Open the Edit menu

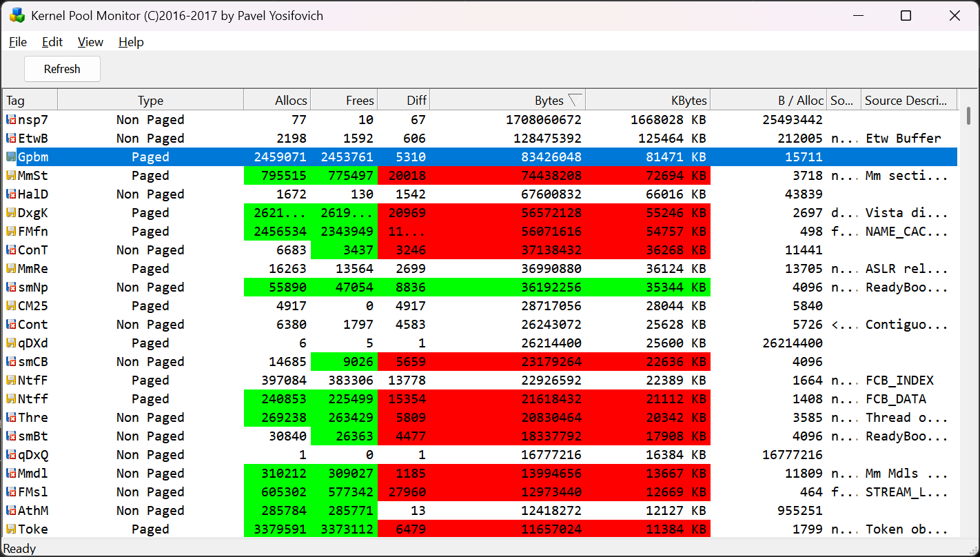click(52, 42)
